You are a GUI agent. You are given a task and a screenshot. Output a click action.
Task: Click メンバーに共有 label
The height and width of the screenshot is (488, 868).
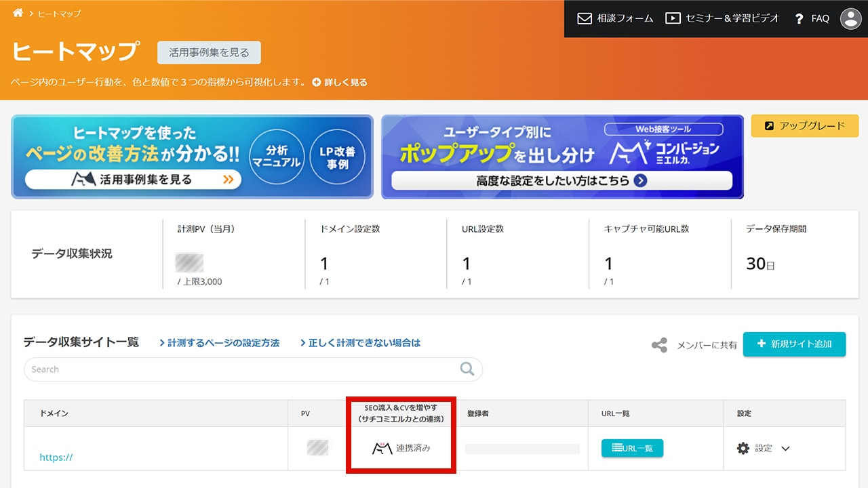pyautogui.click(x=707, y=345)
